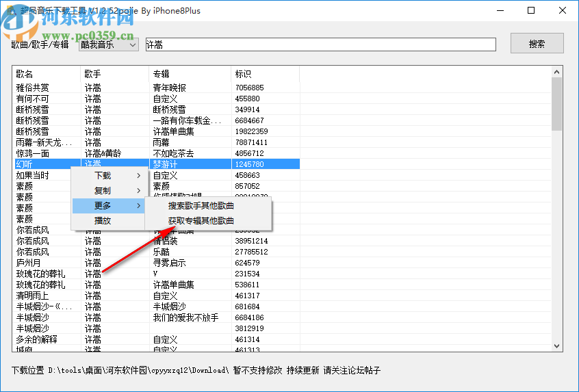Select the highlighted 幻听 song row
Image resolution: width=579 pixels, height=392 pixels.
(x=157, y=164)
